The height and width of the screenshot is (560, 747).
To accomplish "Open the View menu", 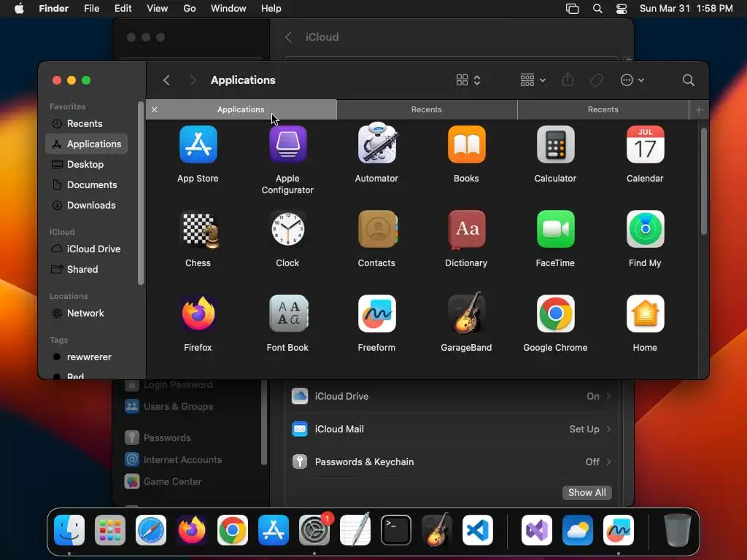I will [x=158, y=9].
